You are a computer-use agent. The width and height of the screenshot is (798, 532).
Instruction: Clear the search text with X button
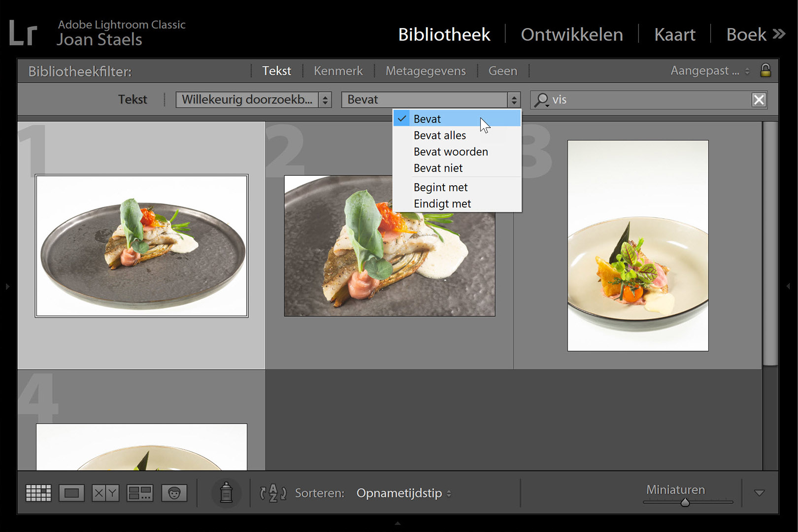point(759,100)
